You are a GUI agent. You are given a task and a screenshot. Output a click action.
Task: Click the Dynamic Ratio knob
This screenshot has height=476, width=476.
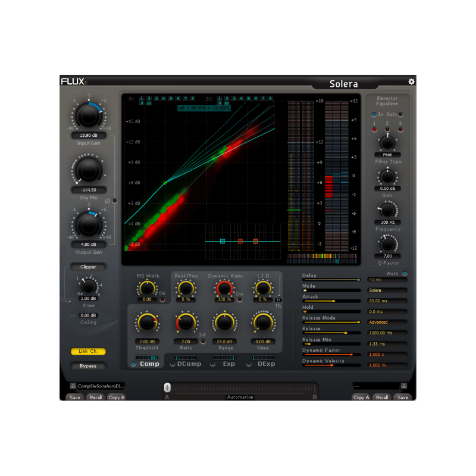tap(225, 288)
